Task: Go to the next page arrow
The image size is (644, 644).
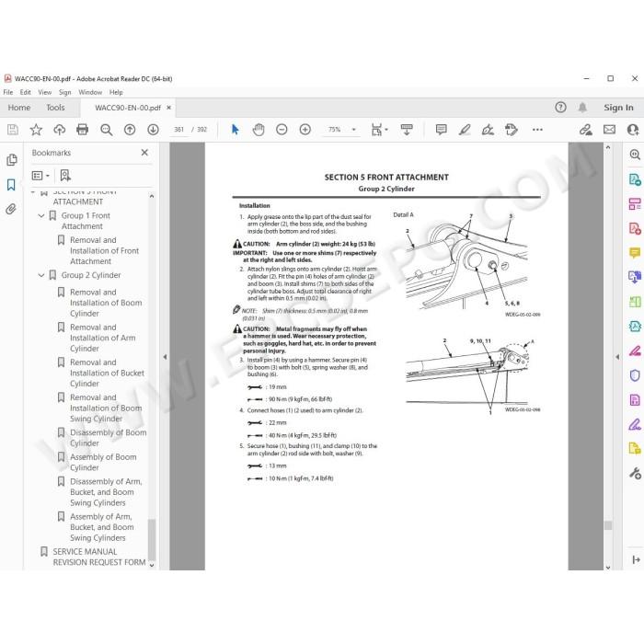Action: pos(154,130)
